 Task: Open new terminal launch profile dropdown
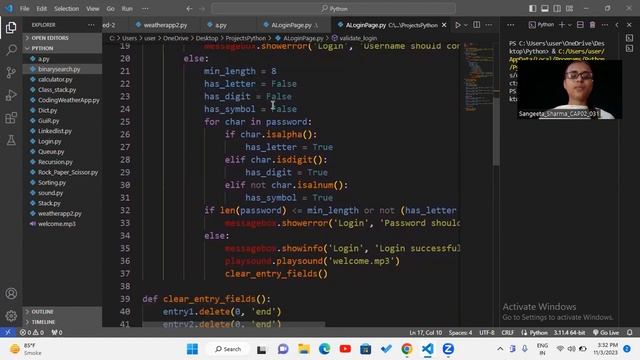click(x=569, y=25)
